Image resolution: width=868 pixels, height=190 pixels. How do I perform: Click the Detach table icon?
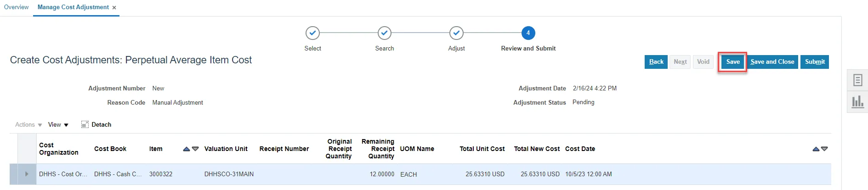(85, 124)
